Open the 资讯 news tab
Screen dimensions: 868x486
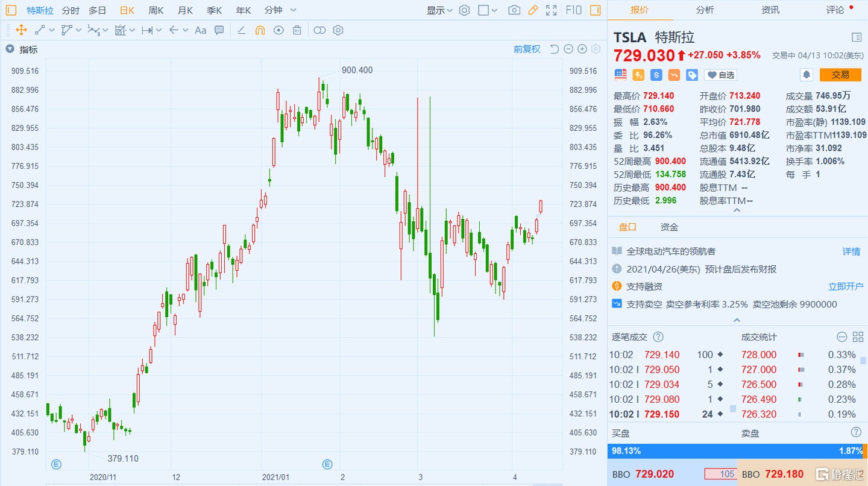(x=770, y=10)
